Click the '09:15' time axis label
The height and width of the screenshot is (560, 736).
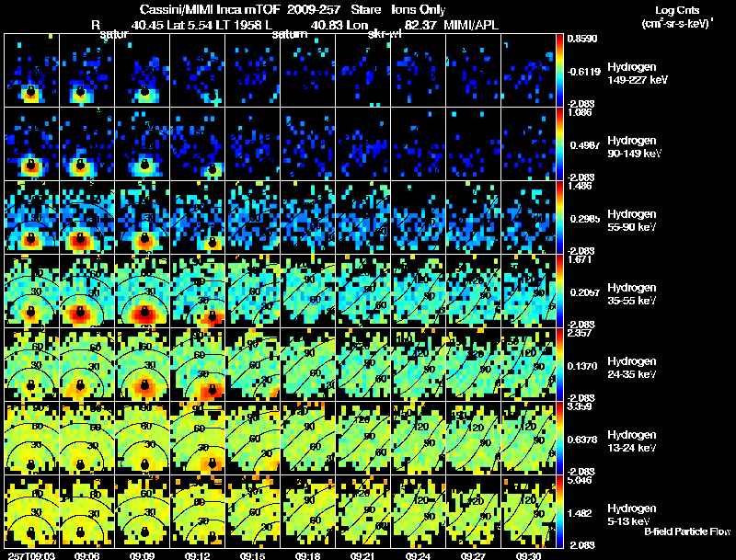click(252, 555)
